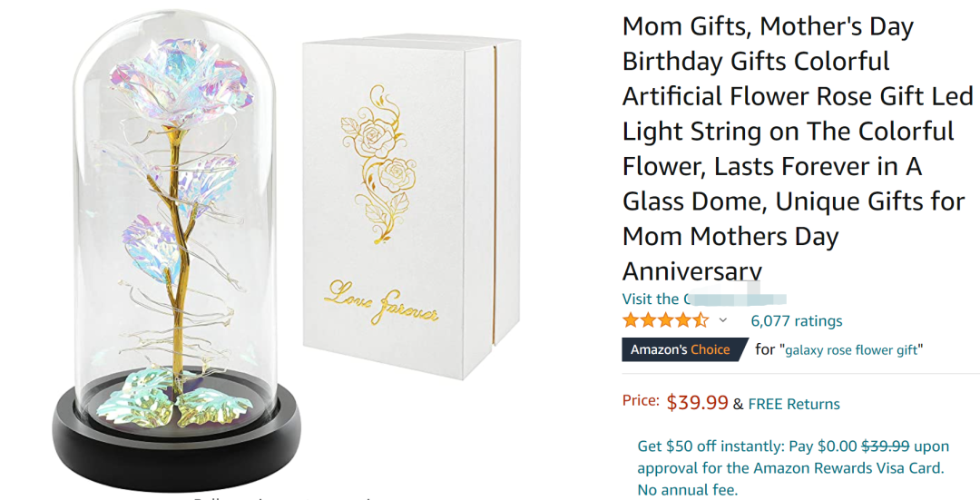
Task: Expand the rating breakdown chevron
Action: click(723, 320)
